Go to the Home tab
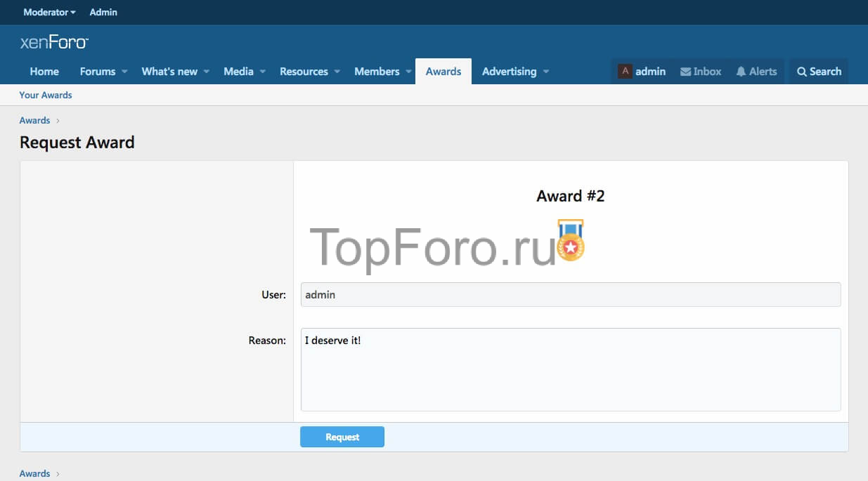This screenshot has height=481, width=868. click(44, 72)
